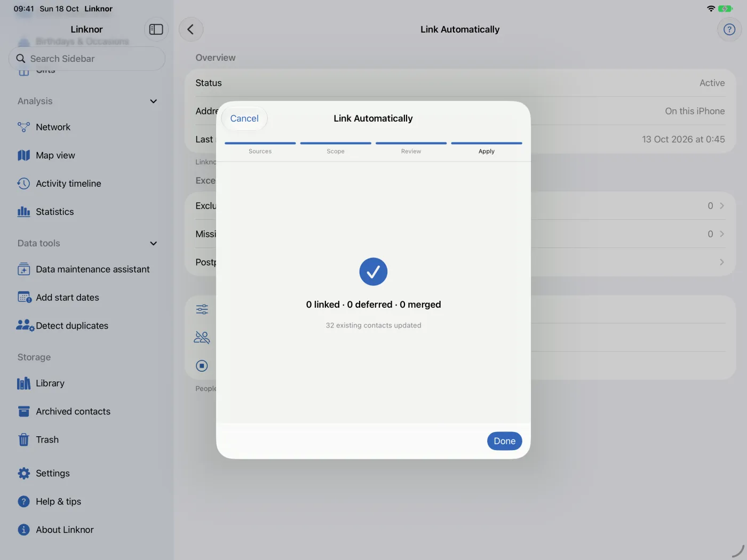
Task: Open the help question mark icon
Action: [729, 29]
